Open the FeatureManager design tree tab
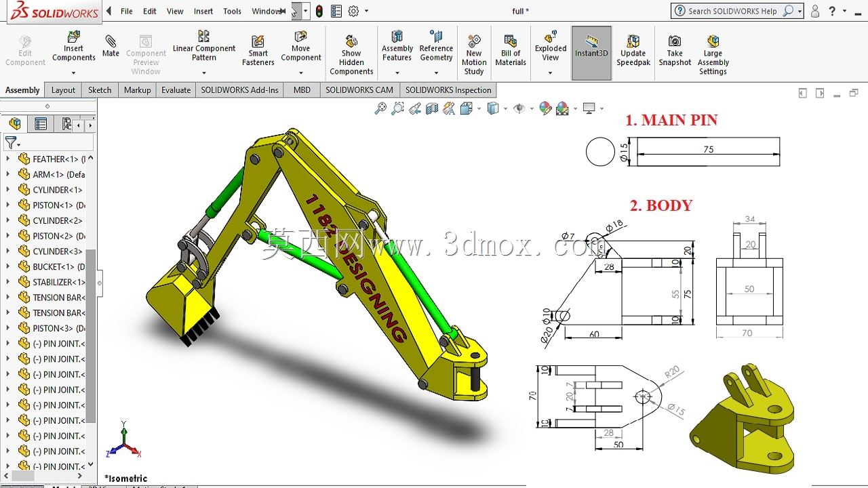 point(15,124)
